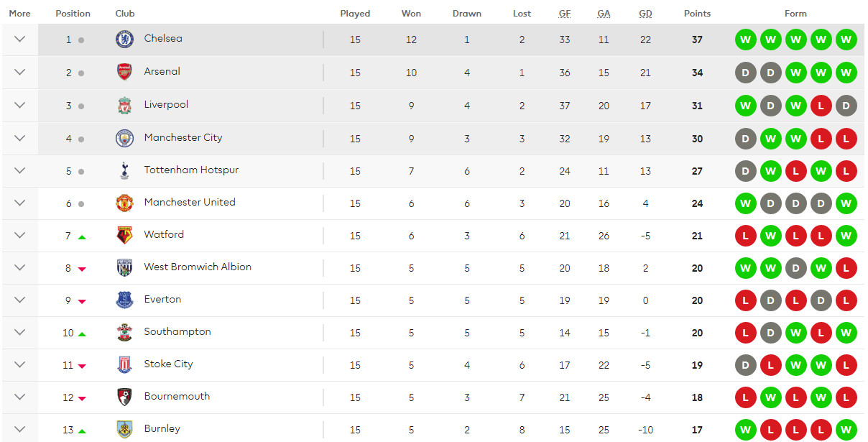
Task: Expand more details for Bournemouth row
Action: pos(20,397)
